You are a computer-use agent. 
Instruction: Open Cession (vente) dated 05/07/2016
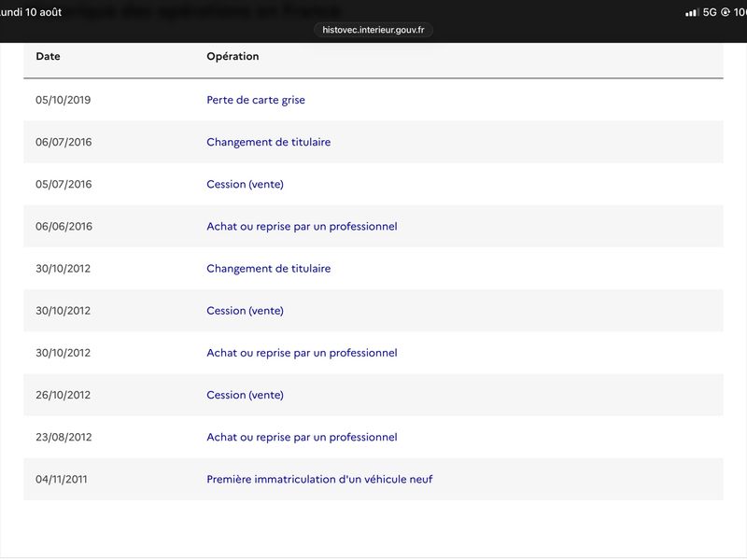[245, 184]
